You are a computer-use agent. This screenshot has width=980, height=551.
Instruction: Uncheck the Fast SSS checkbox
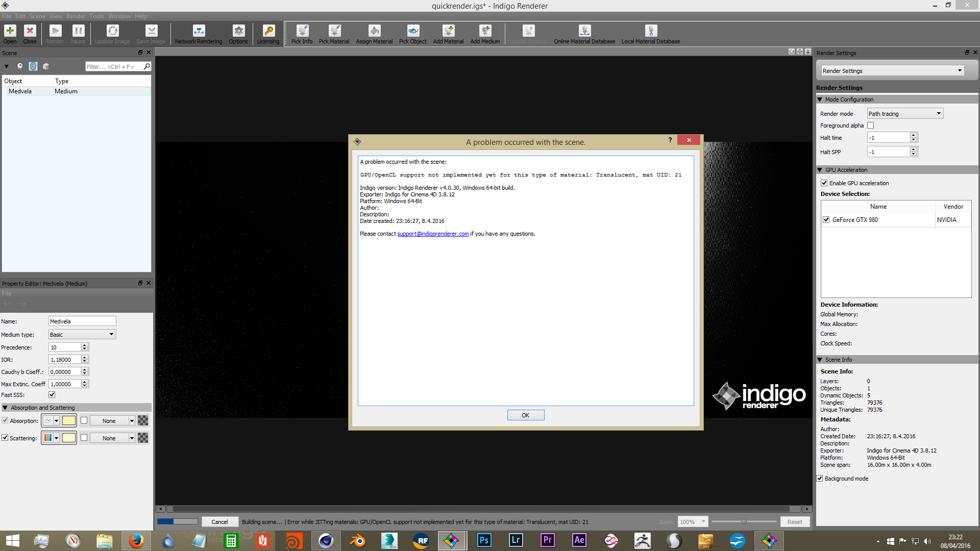pyautogui.click(x=52, y=395)
